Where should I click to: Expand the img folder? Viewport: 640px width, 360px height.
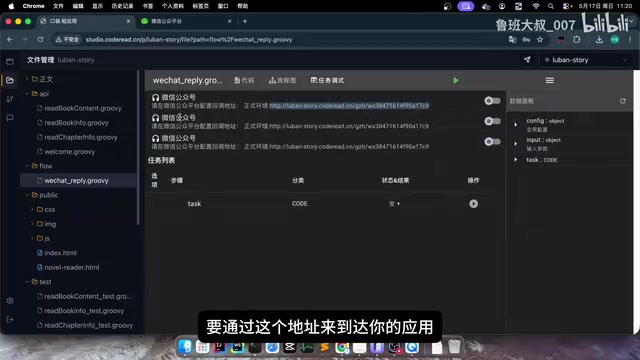pyautogui.click(x=32, y=224)
